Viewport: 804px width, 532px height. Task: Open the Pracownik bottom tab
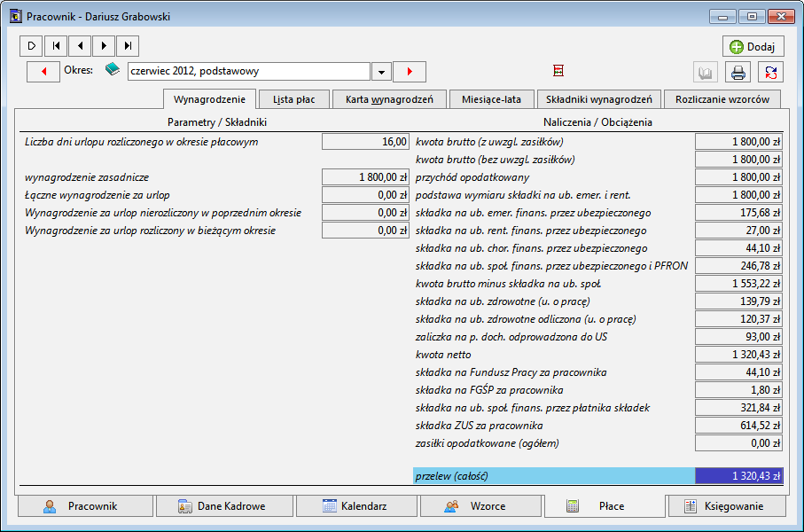coord(85,505)
